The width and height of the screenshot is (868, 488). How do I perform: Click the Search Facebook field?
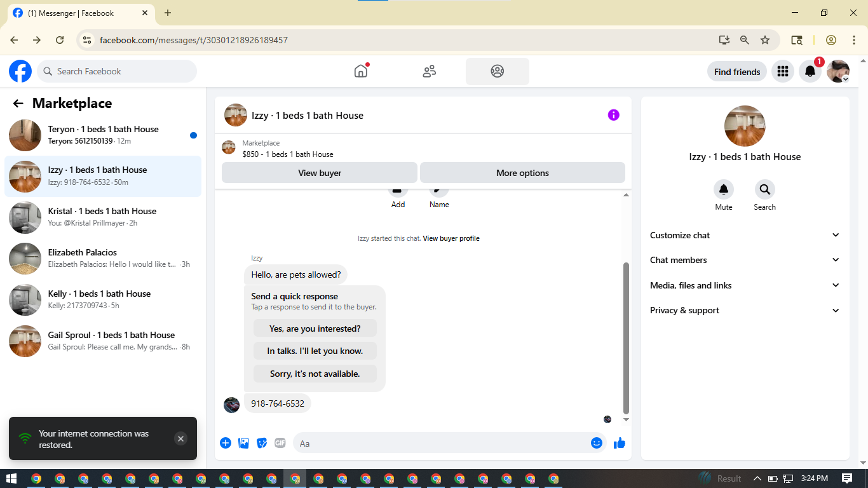117,71
